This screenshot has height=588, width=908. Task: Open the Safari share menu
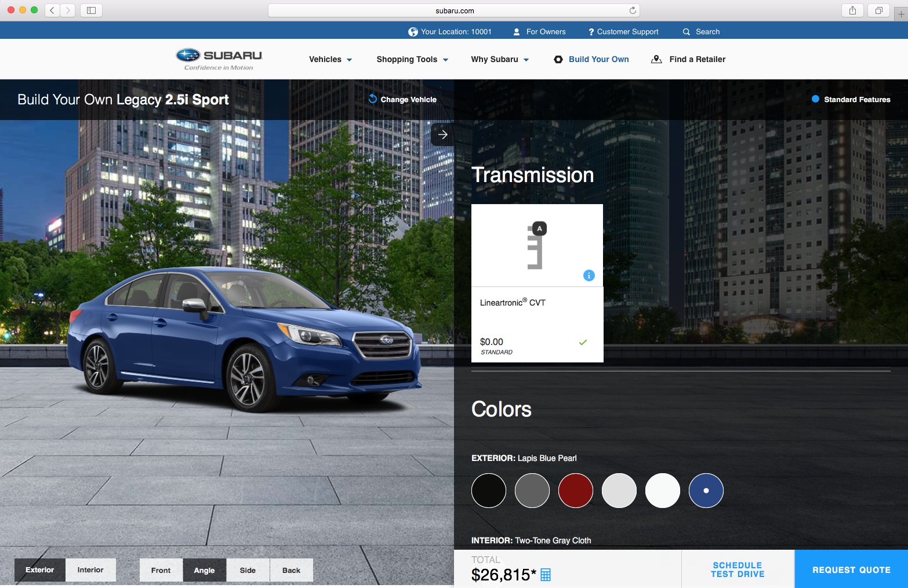click(x=852, y=10)
